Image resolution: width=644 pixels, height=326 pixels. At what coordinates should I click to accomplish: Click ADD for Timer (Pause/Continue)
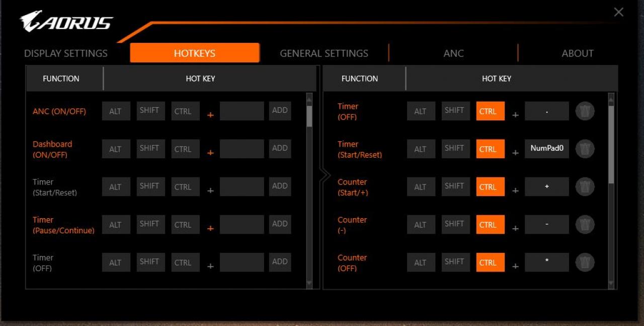(x=280, y=225)
